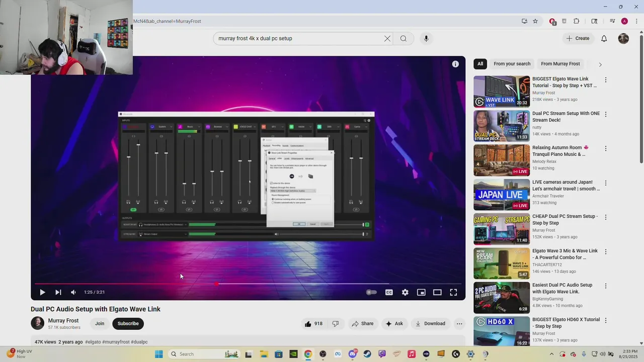
Task: Open options menu for LIVE cameras around Japan
Action: pyautogui.click(x=606, y=183)
